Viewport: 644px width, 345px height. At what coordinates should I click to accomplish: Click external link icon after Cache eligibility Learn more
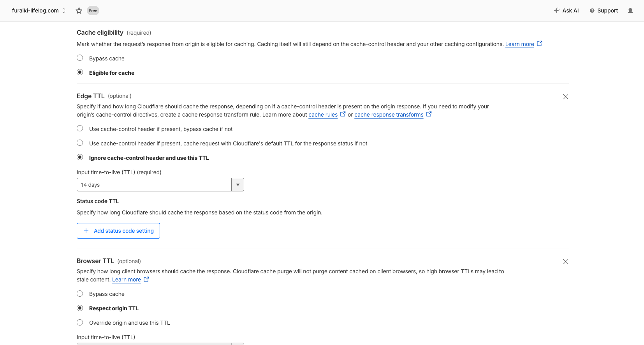539,44
